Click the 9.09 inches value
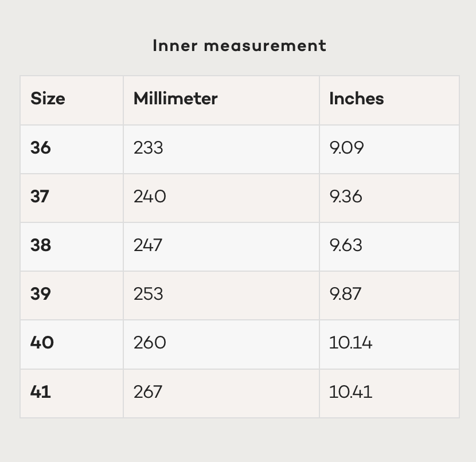 point(346,148)
